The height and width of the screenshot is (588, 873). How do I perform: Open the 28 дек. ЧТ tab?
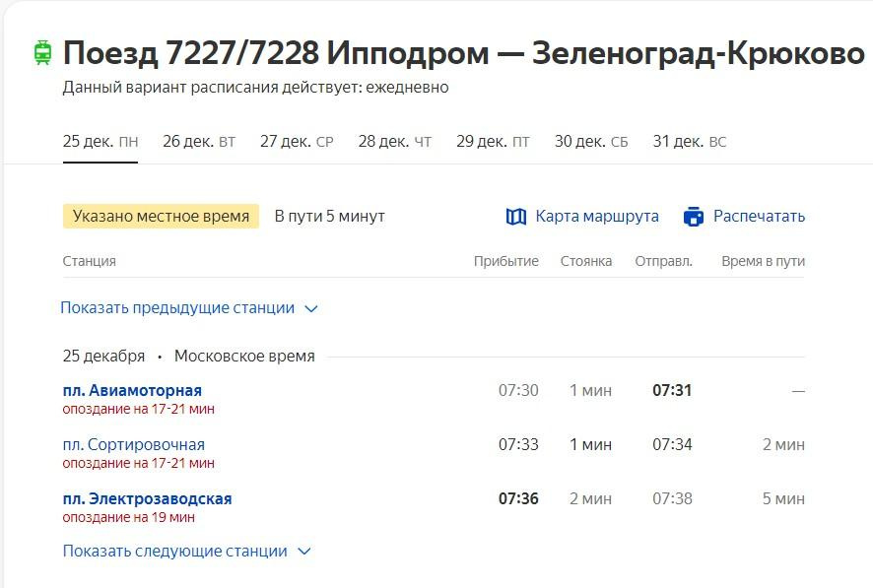click(394, 142)
